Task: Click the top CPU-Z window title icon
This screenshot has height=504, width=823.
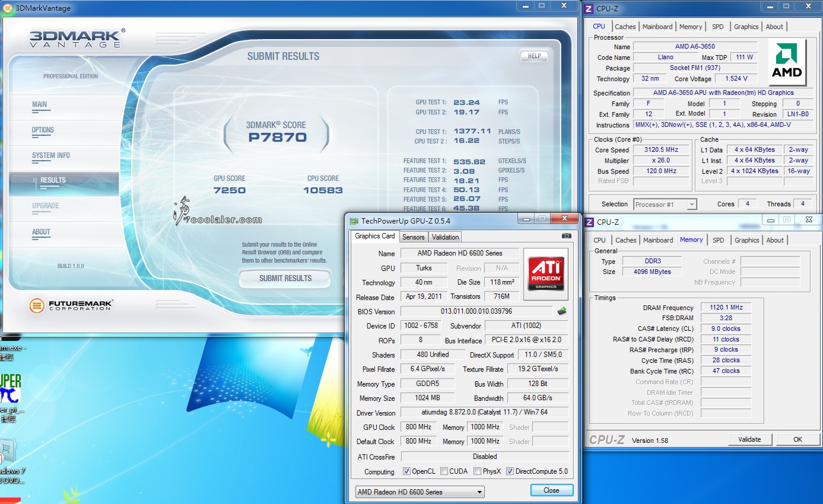Action: [589, 8]
